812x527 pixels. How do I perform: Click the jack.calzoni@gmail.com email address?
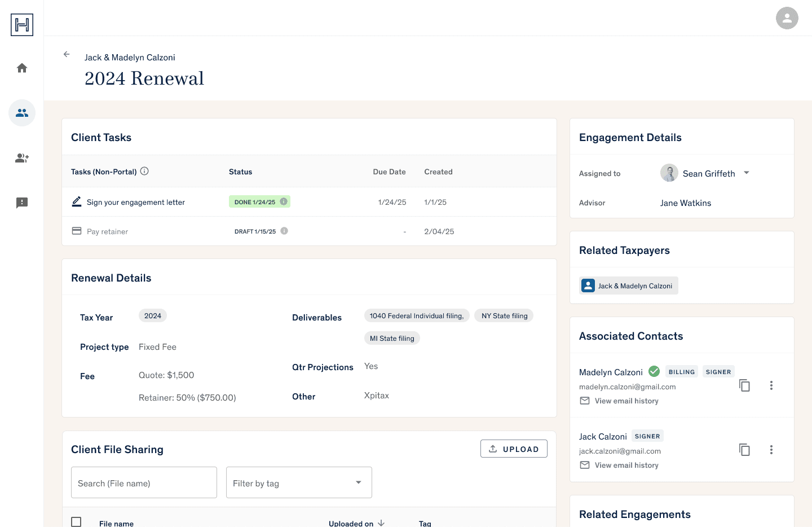tap(620, 451)
